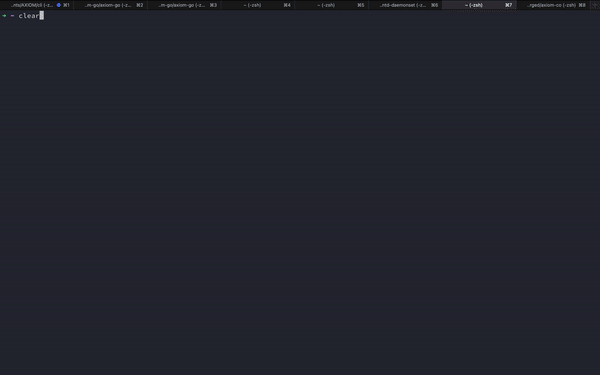Image resolution: width=600 pixels, height=375 pixels.
Task: Click the block cursor after clear
Action: tap(42, 16)
